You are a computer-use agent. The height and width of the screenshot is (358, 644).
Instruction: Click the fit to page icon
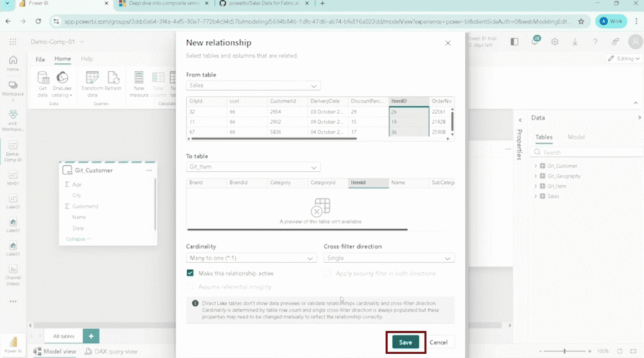(633, 352)
